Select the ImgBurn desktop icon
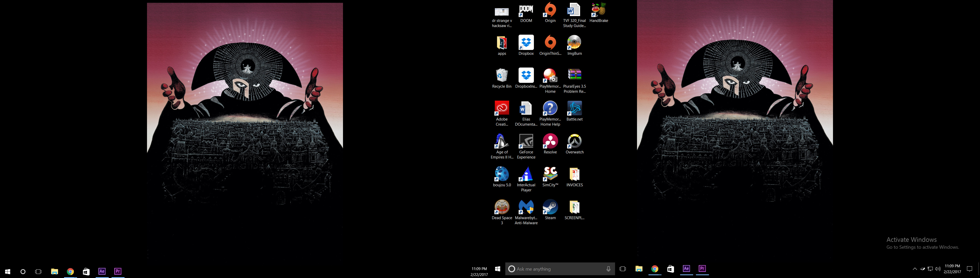 [574, 46]
